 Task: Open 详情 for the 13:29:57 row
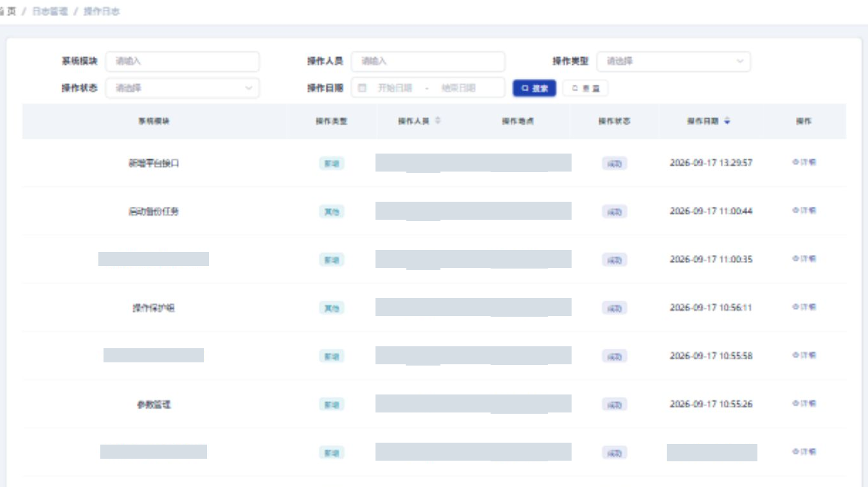pyautogui.click(x=804, y=163)
